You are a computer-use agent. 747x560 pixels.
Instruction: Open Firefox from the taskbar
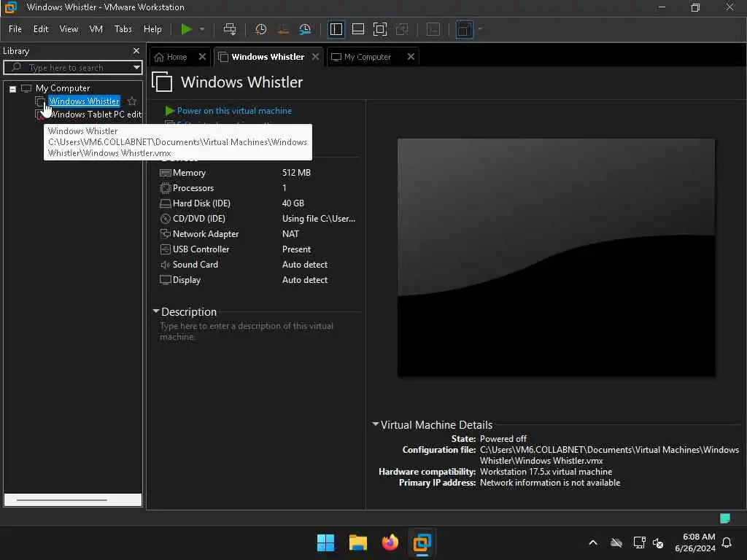(390, 542)
